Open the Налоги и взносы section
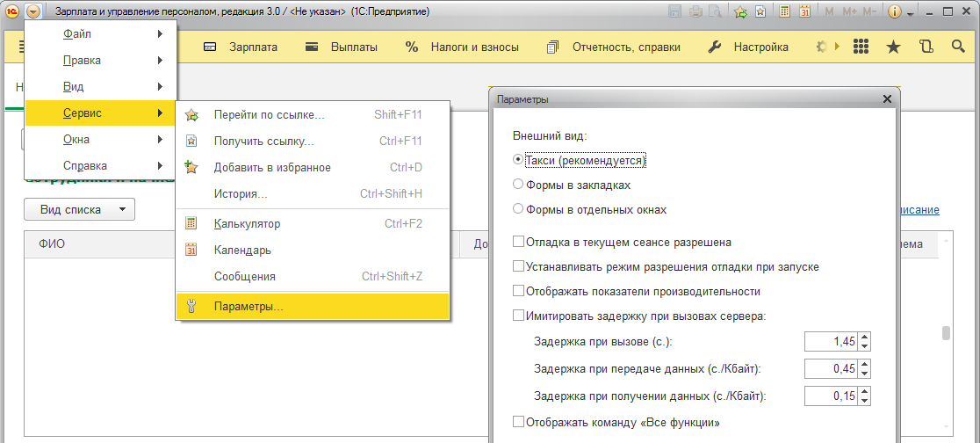 (x=474, y=47)
